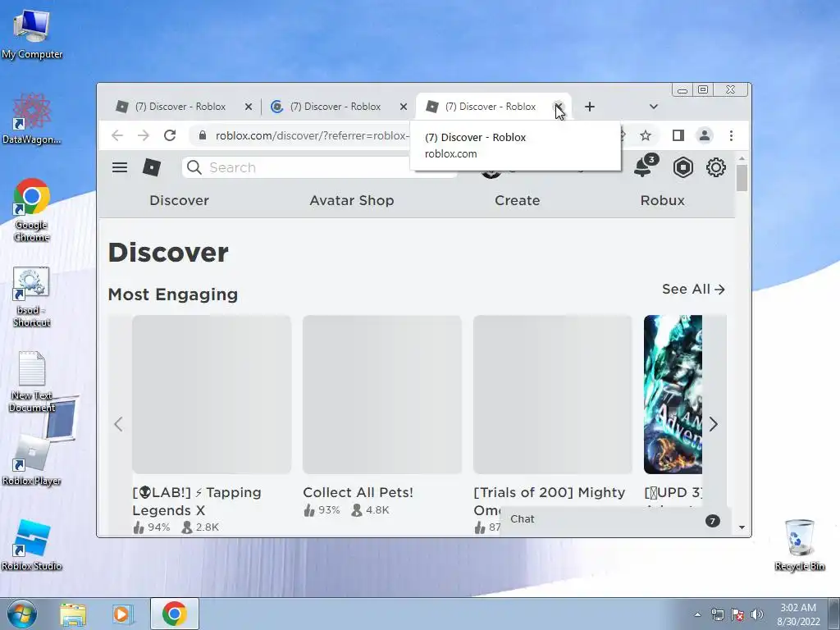The image size is (840, 630).
Task: Launch Roblox Player desktop shortcut
Action: (32, 459)
